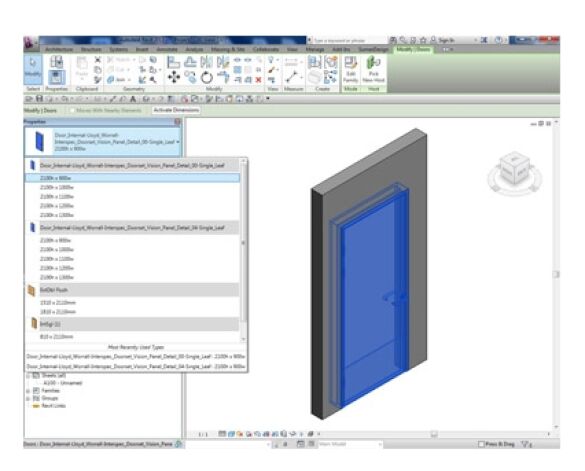Screen dimensions: 585x471
Task: Select 810 x 2110mm under IntSgl (1)
Action: pos(132,337)
